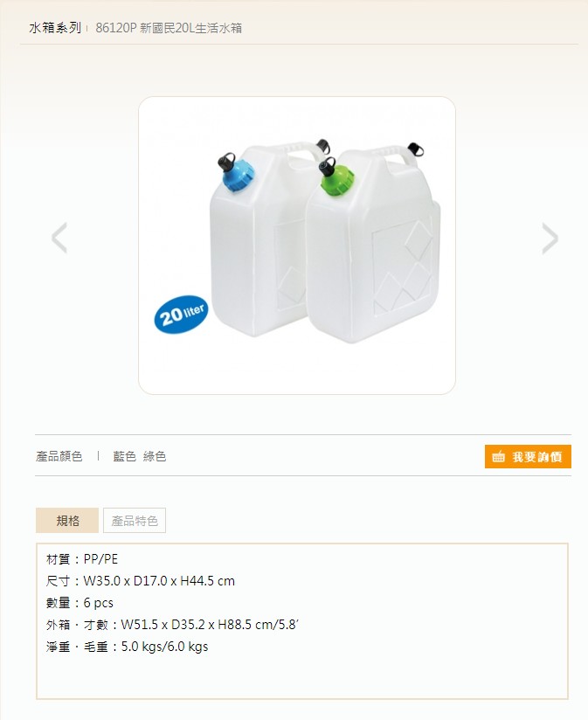588x720 pixels.
Task: Click the 淨重·毛重 weight line
Action: (128, 647)
